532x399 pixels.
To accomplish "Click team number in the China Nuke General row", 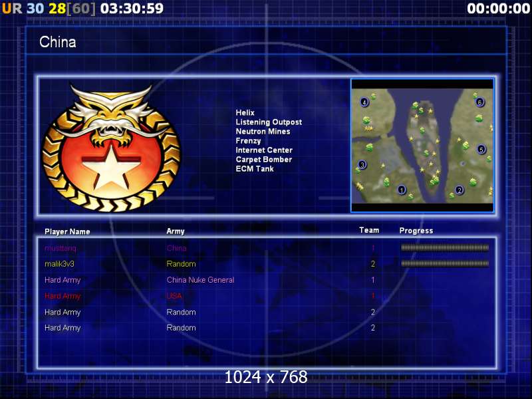I will (x=373, y=280).
